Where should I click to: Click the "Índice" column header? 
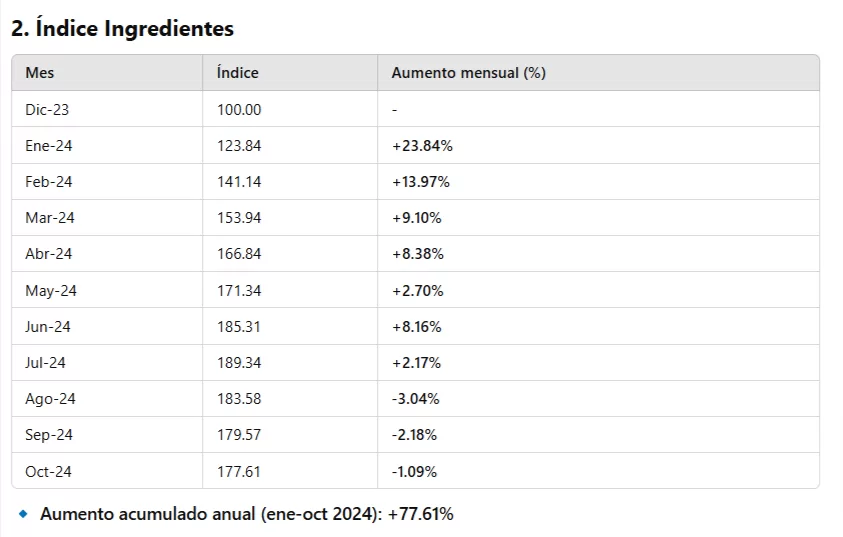click(238, 73)
